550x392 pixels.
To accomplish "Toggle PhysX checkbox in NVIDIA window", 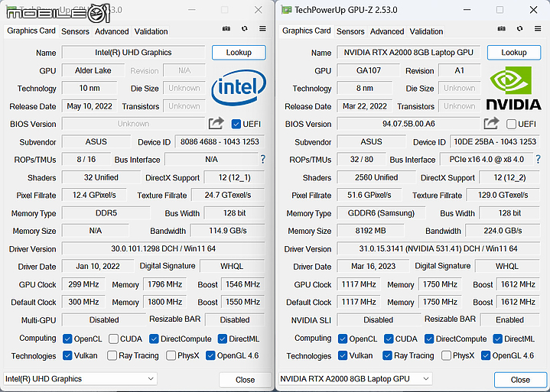I will coord(446,355).
